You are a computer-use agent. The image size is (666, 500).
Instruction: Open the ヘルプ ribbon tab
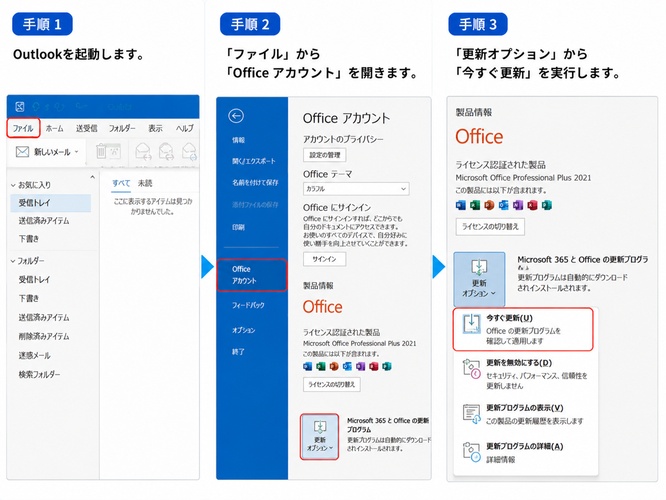coord(184,128)
